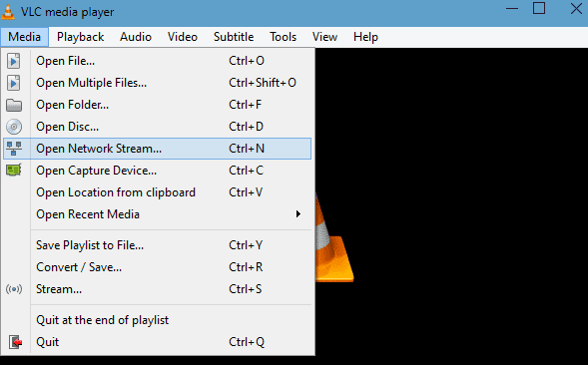Click the Stream broadcast icon
Image resolution: width=588 pixels, height=365 pixels.
[14, 289]
